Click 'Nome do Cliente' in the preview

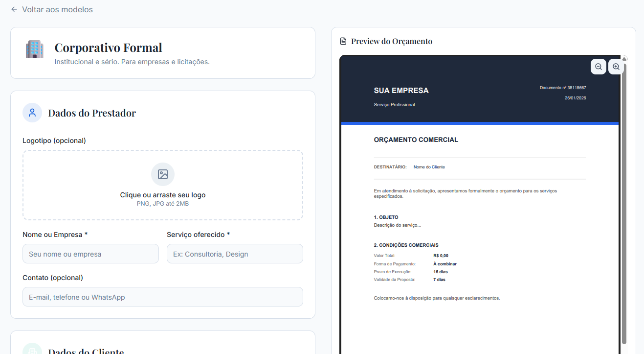click(429, 167)
